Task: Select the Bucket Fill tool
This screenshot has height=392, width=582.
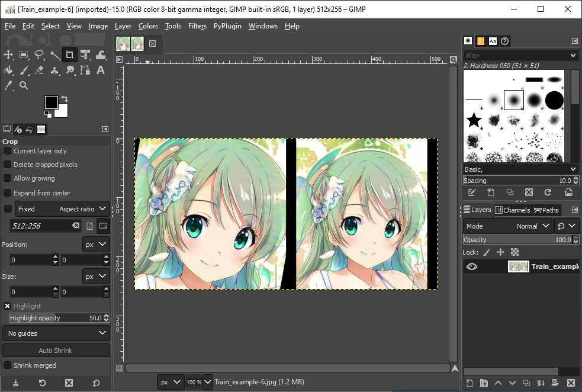Action: pos(8,70)
